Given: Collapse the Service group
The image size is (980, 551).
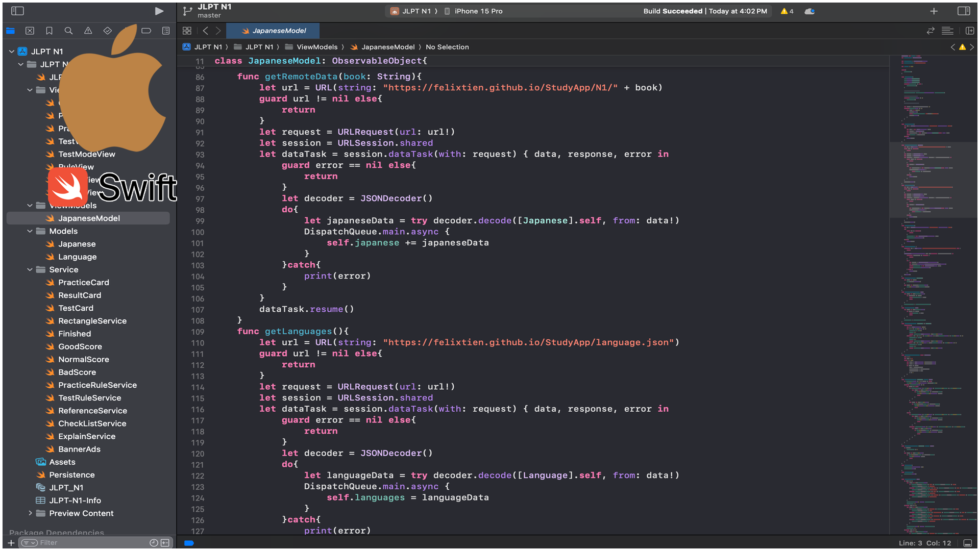Looking at the screenshot, I should 30,269.
